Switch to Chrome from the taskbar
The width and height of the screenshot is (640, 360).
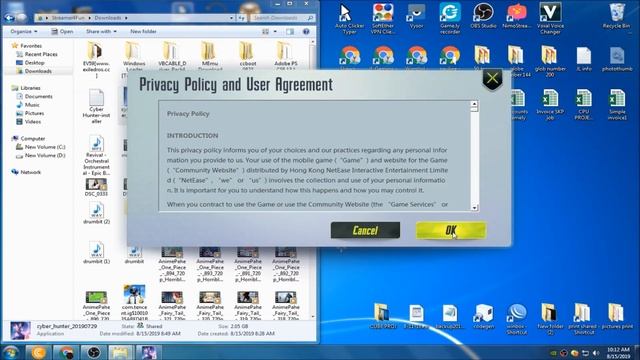pos(65,352)
